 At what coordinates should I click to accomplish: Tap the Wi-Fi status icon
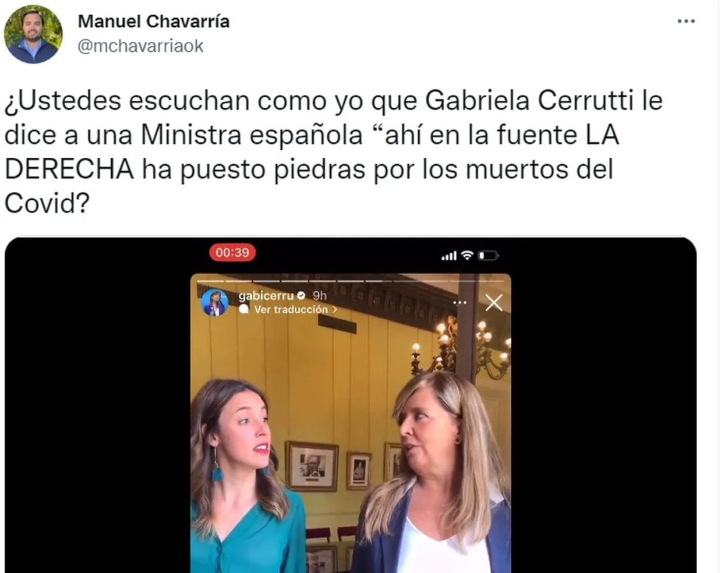click(x=467, y=255)
